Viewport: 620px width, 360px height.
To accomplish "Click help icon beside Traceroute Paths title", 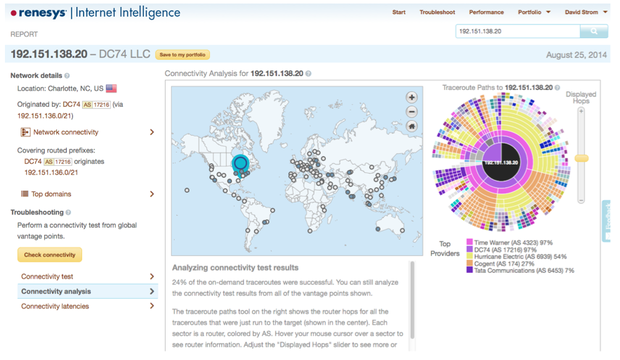I will (557, 87).
